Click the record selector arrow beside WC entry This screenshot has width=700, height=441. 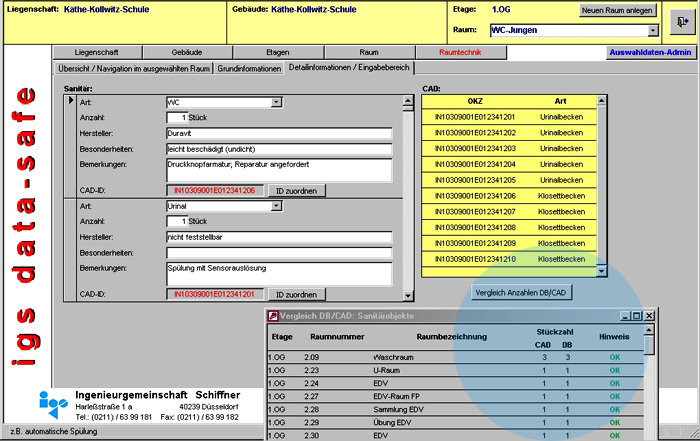[x=71, y=101]
